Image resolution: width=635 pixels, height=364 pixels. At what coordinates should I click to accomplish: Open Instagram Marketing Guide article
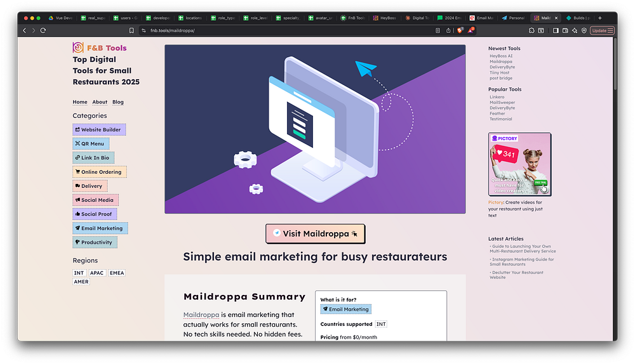coord(522,262)
